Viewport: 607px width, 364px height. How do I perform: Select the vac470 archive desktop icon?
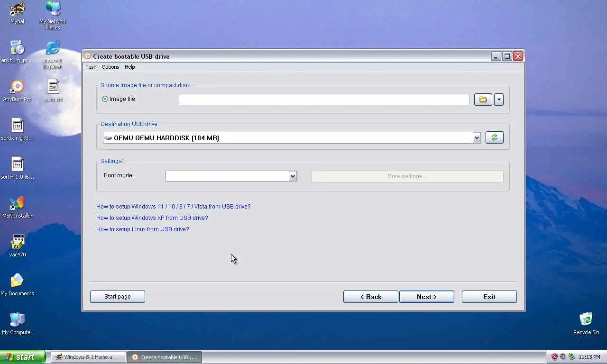click(x=18, y=246)
